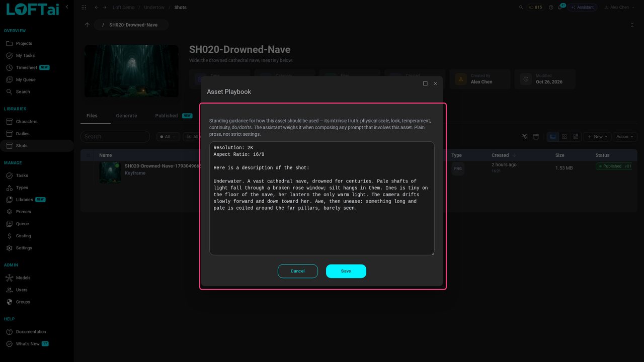This screenshot has height=362, width=644.
Task: Switch to grid view
Action: [565, 137]
